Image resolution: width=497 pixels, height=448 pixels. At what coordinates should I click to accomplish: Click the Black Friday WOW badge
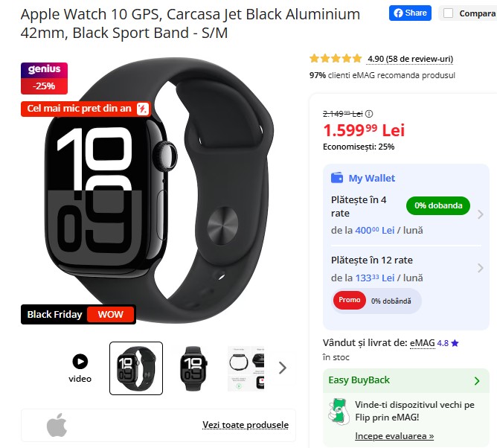click(78, 314)
